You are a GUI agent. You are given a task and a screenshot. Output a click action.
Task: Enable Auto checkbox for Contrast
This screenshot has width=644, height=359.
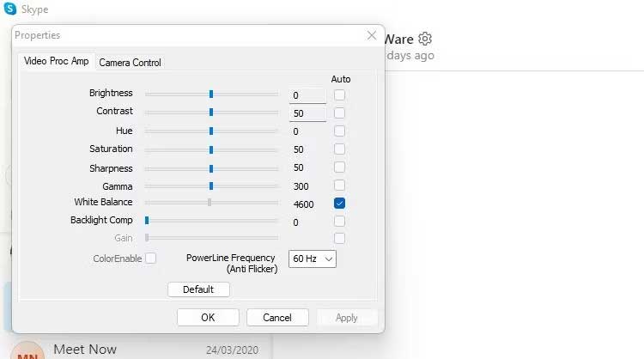pos(340,113)
